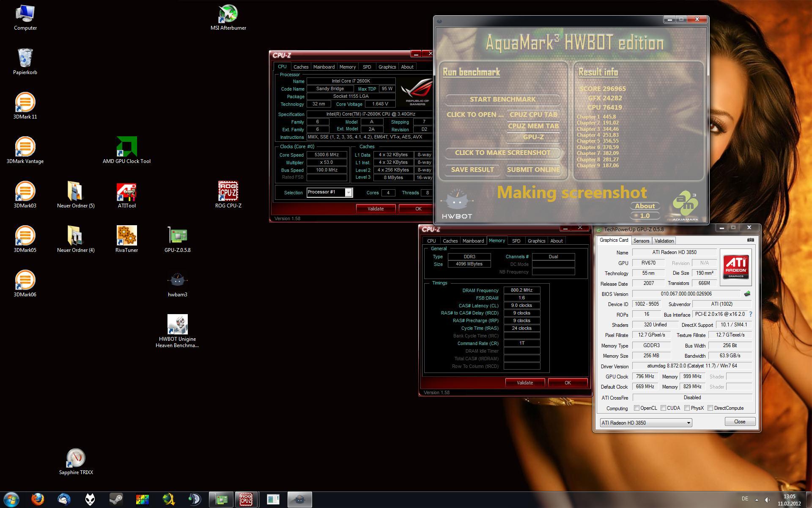Click the Windows Start orb
This screenshot has height=508, width=812.
coord(11,500)
